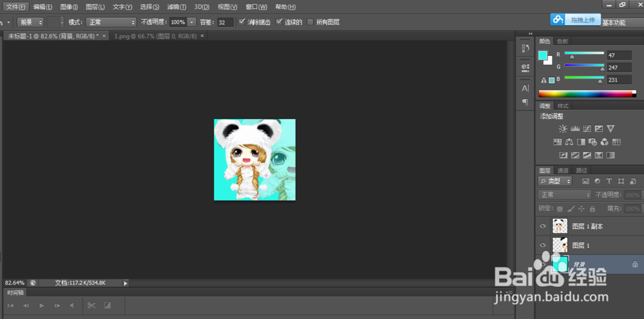Filter layers by text type

pyautogui.click(x=609, y=181)
